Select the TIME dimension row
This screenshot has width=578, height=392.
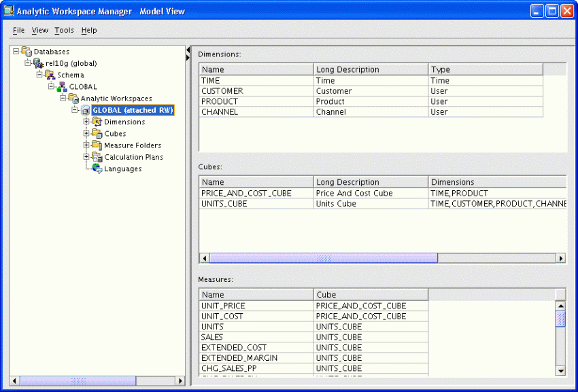[371, 81]
